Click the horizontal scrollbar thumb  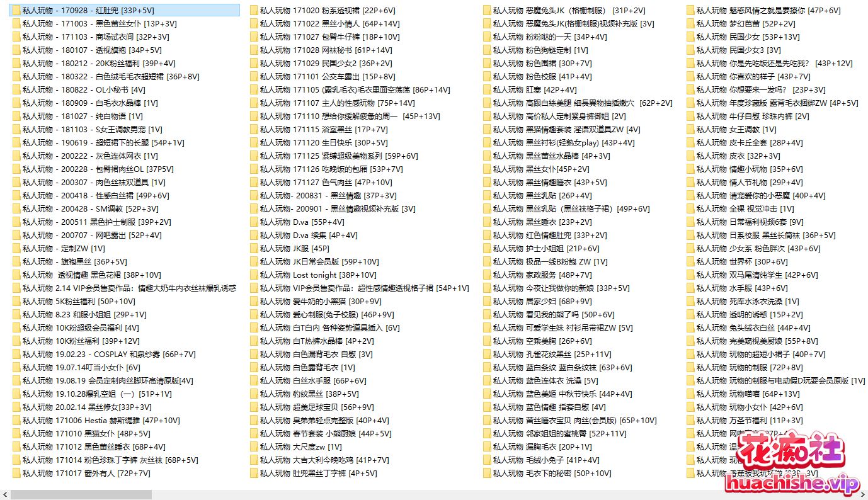point(81,495)
